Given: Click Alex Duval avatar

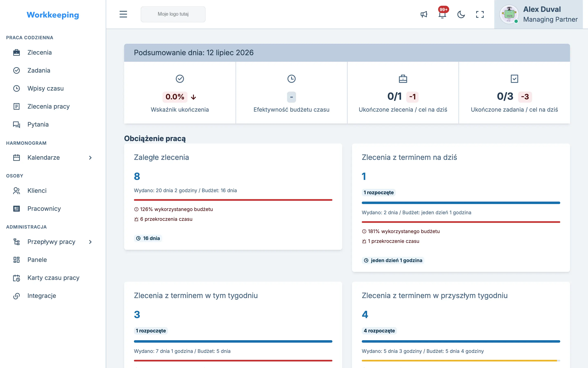Looking at the screenshot, I should 509,14.
